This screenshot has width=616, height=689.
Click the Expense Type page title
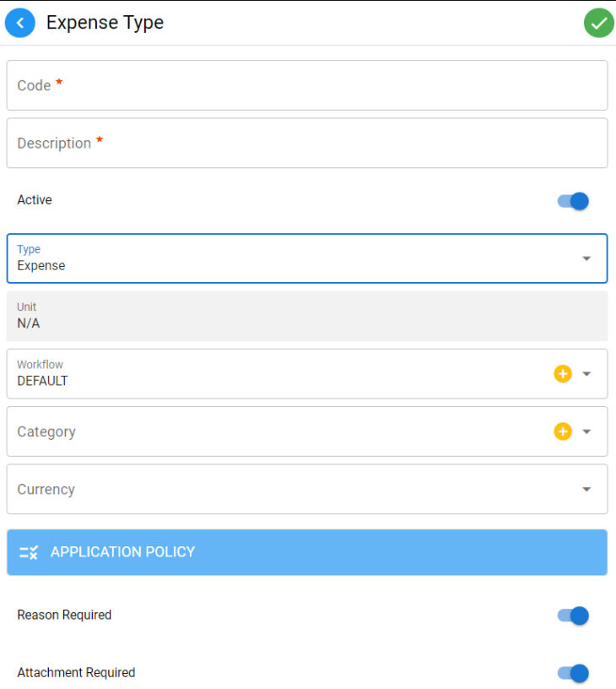(105, 23)
